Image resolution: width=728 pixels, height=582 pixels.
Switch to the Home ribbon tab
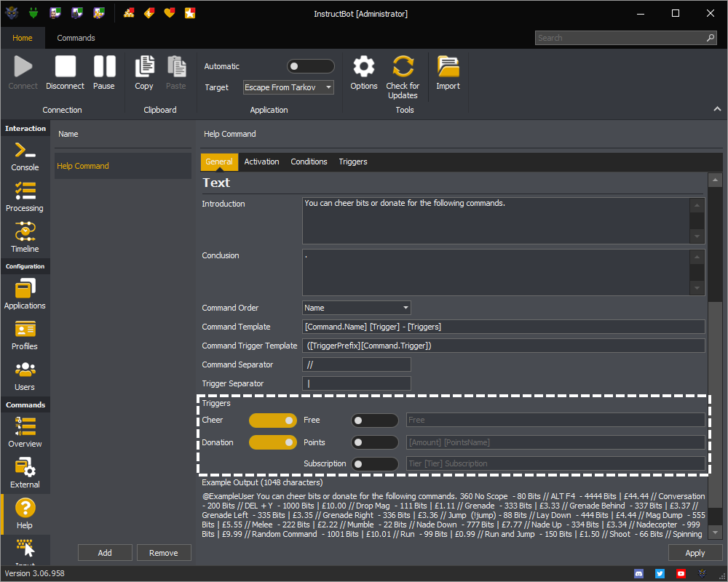(23, 38)
